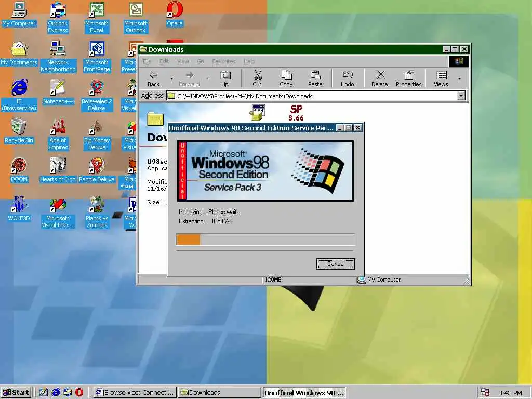Viewport: 532px width, 399px height.
Task: Maximize the Downloads window
Action: [455, 49]
